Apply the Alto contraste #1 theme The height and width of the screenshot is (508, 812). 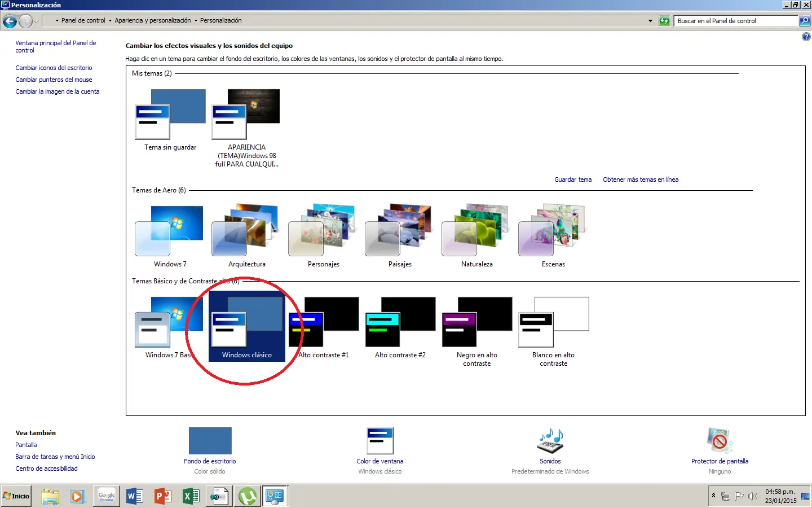323,327
